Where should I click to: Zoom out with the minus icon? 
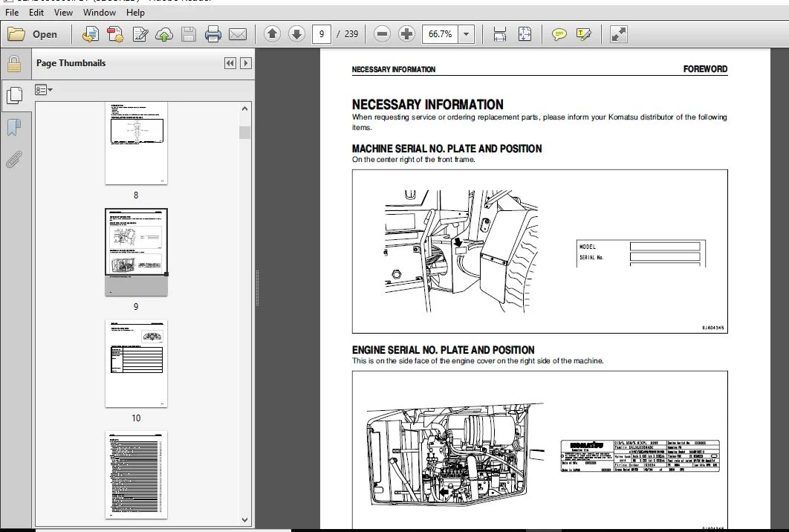point(383,34)
